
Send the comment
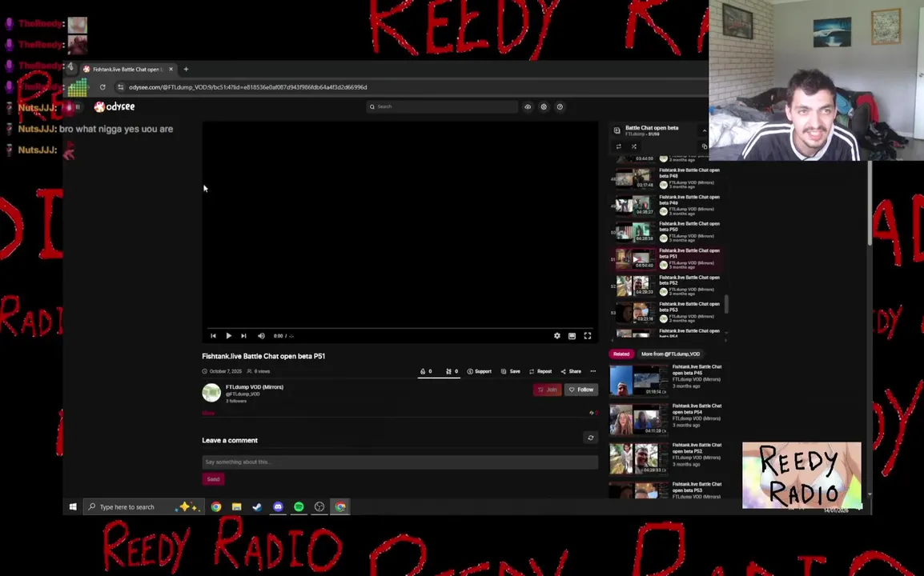pos(213,479)
